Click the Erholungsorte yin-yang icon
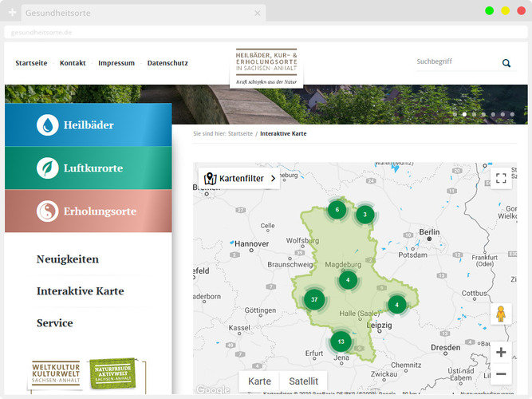532x399 pixels. coord(48,211)
